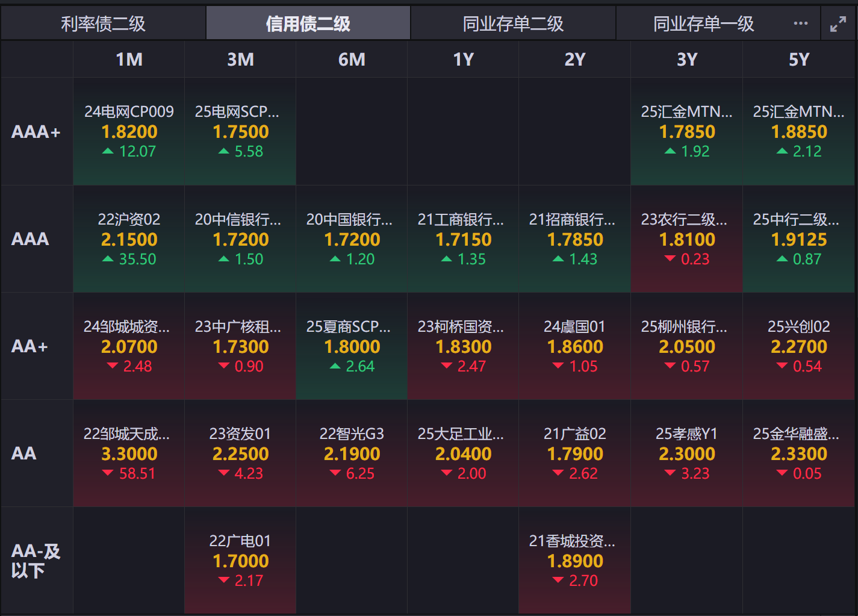Open the 25金华融盛 bond cell

point(799,453)
